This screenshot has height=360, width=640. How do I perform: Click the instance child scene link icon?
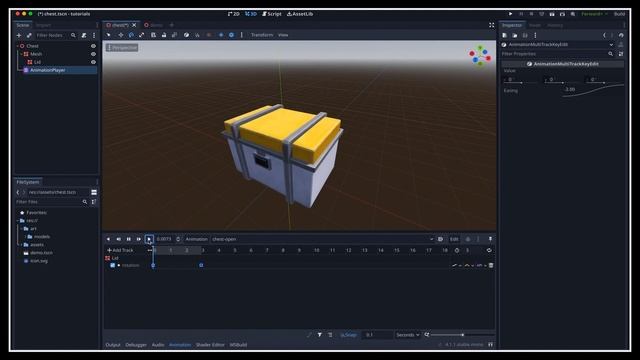pyautogui.click(x=29, y=36)
